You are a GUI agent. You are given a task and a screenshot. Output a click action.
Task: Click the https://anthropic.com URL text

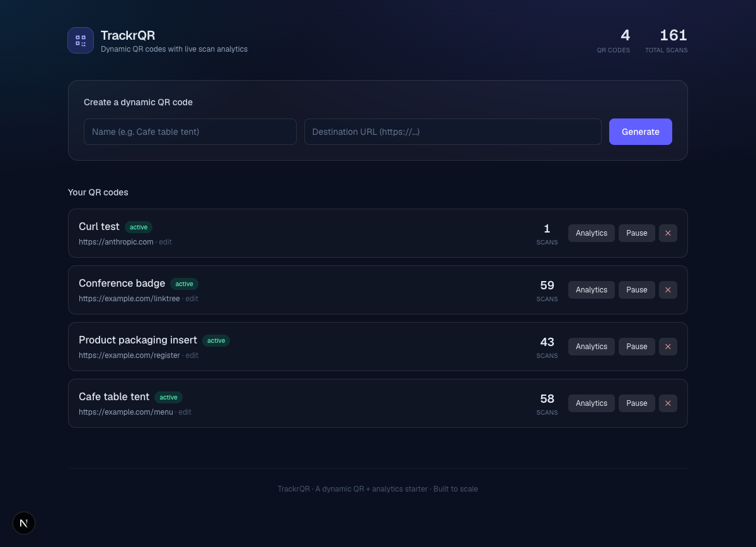116,242
